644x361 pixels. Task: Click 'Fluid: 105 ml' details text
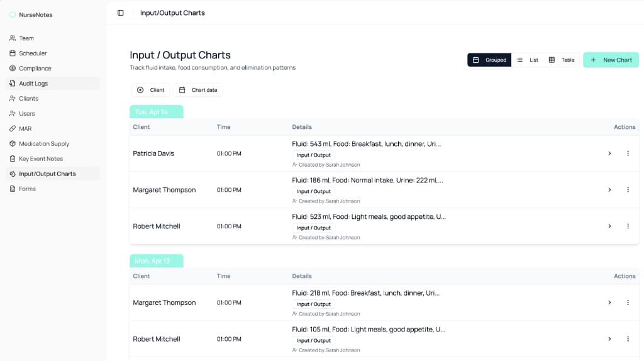pyautogui.click(x=369, y=330)
